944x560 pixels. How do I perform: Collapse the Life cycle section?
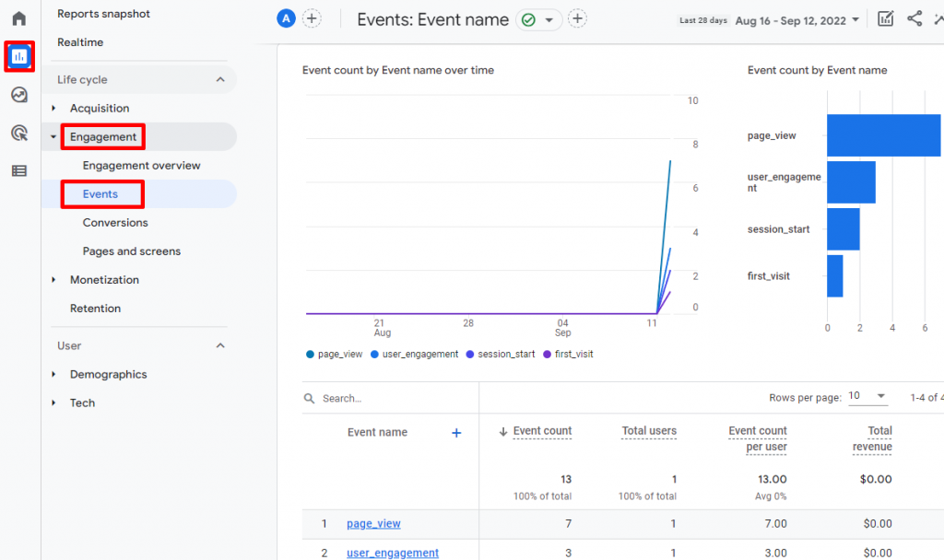pyautogui.click(x=218, y=78)
